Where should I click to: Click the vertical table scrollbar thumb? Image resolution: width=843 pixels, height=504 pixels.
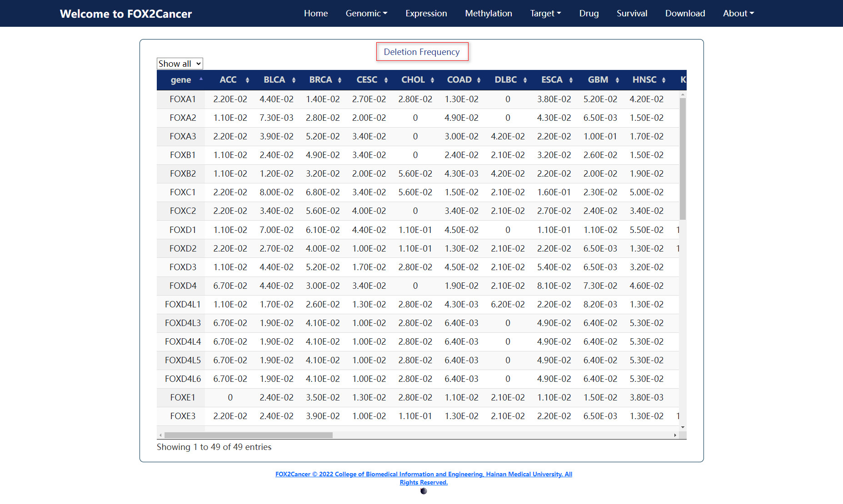(683, 159)
